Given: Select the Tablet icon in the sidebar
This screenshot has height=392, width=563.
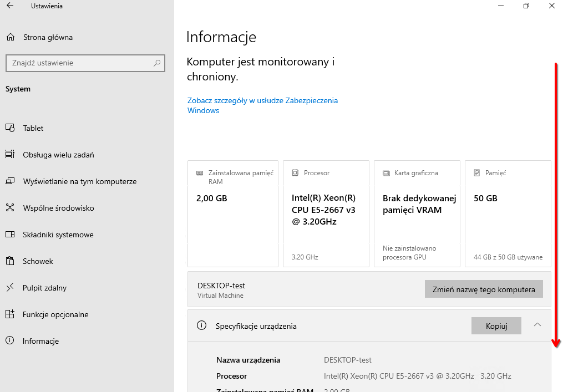Looking at the screenshot, I should pos(9,128).
